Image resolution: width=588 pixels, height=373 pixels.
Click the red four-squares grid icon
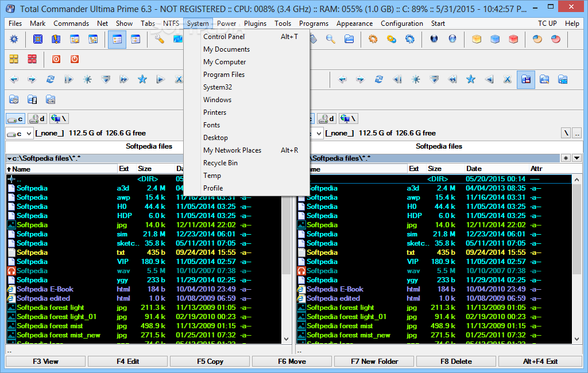pyautogui.click(x=32, y=59)
